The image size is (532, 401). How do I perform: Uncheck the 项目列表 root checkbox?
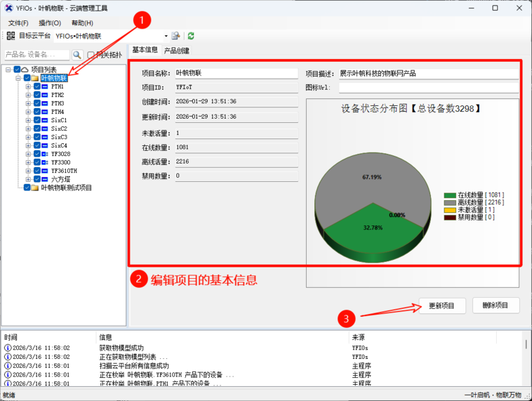coord(17,70)
